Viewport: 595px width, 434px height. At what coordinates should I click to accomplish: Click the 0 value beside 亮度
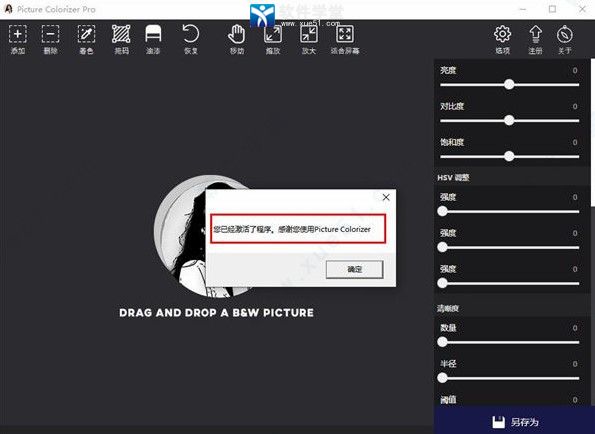pos(575,71)
